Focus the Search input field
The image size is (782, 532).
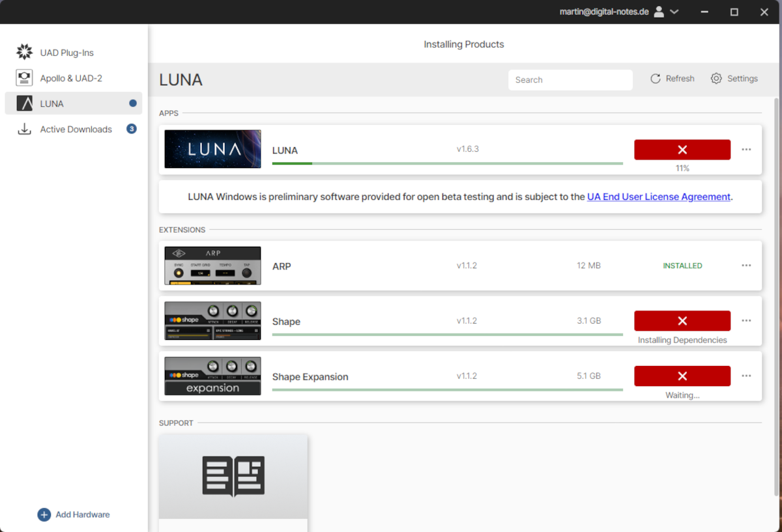click(x=570, y=79)
